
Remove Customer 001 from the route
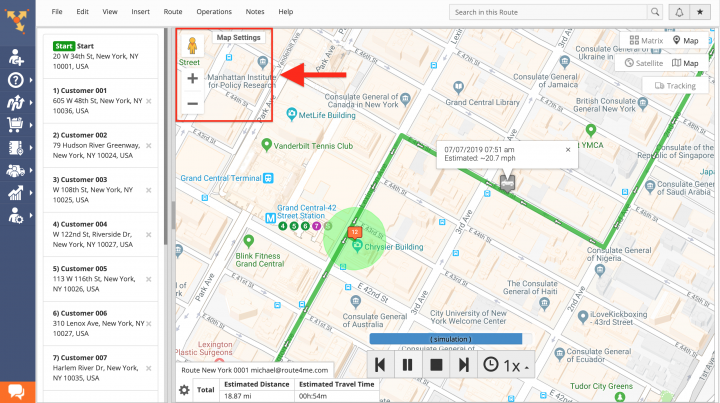pyautogui.click(x=148, y=101)
